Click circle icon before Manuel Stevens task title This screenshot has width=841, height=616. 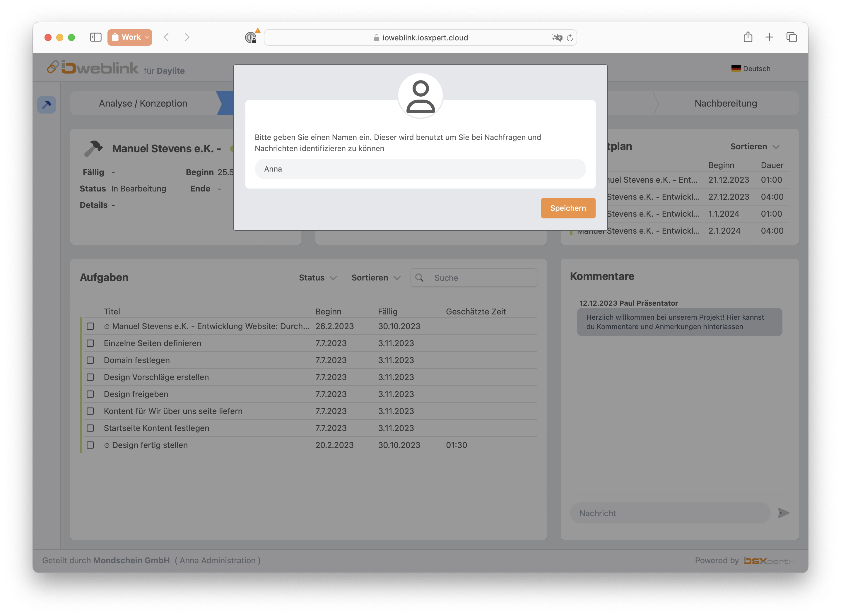[x=107, y=327]
